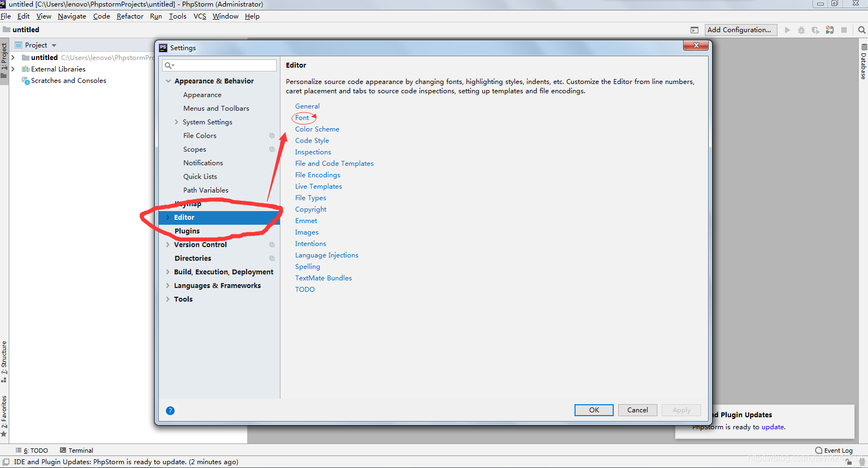Open the Color Scheme link
Viewport: 868px width, 468px height.
[317, 129]
